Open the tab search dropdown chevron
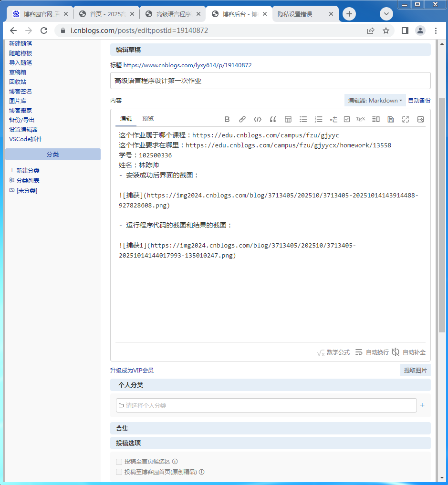The image size is (448, 485). (386, 14)
